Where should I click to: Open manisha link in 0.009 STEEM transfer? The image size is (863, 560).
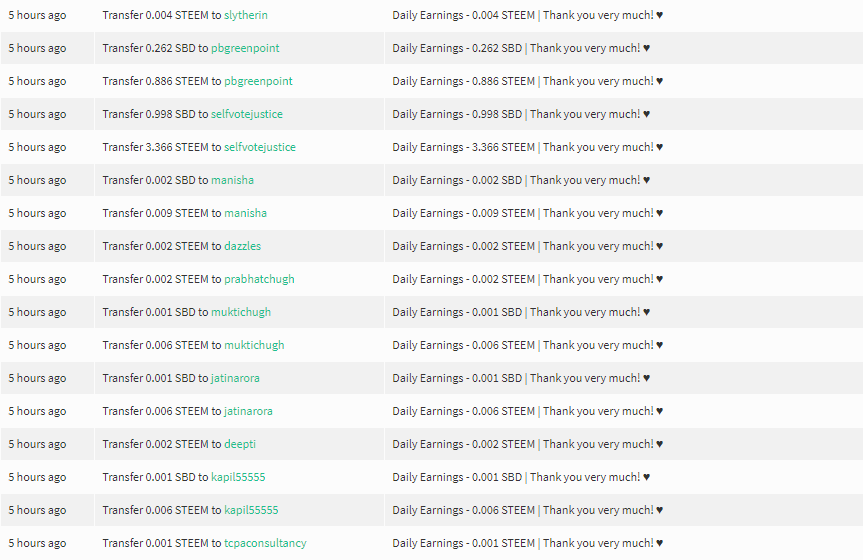245,213
